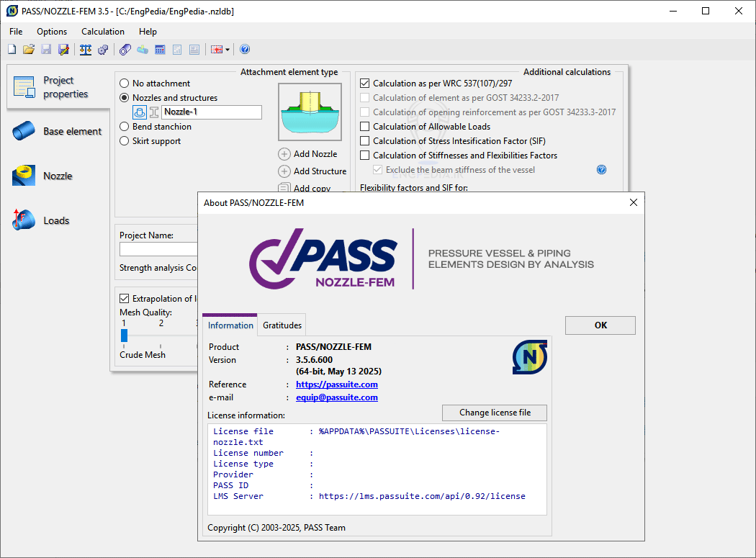Viewport: 756px width, 558px height.
Task: Click the Mesh Quality slider handle
Action: [x=124, y=336]
